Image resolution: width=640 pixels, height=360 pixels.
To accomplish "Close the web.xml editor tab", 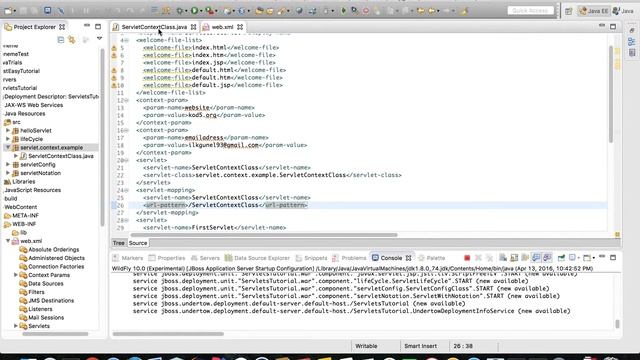I will 240,27.
